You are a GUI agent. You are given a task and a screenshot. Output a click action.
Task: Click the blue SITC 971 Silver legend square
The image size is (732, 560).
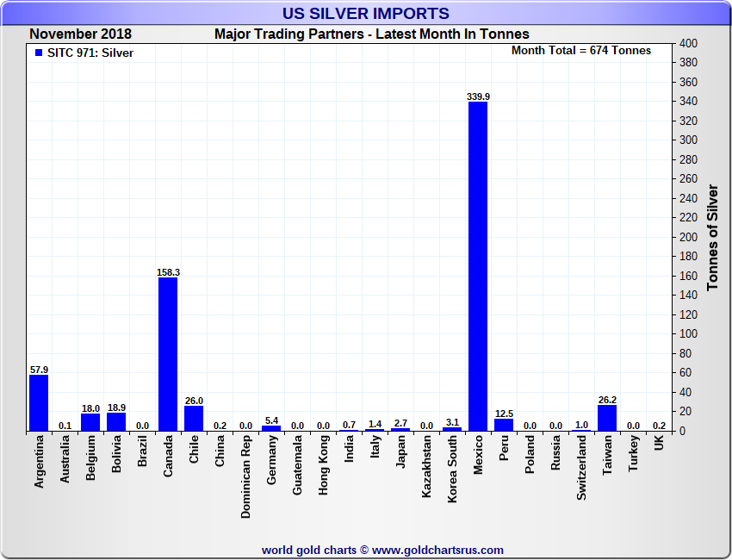pyautogui.click(x=39, y=53)
